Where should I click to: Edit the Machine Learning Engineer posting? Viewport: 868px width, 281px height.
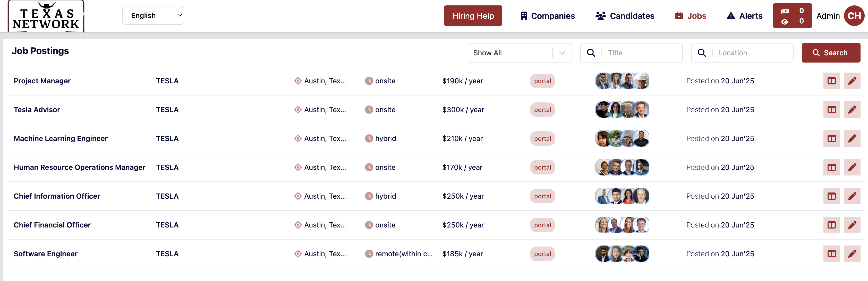point(852,138)
